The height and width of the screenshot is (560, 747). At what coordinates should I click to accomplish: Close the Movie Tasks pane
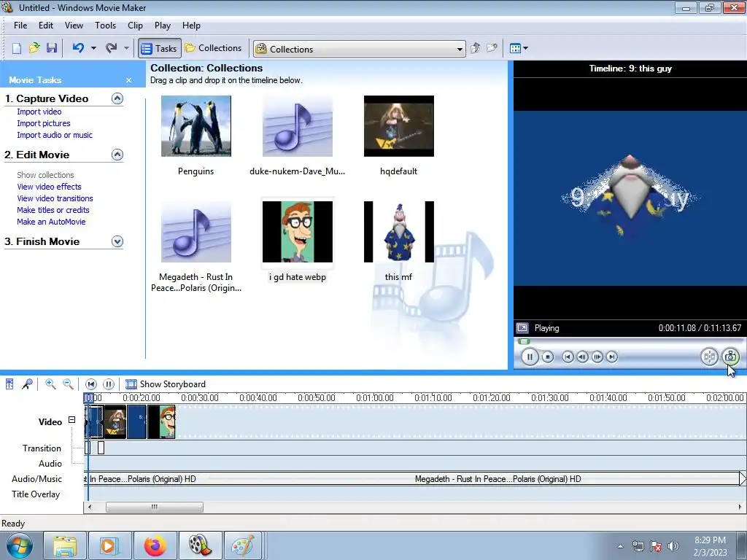coord(128,80)
